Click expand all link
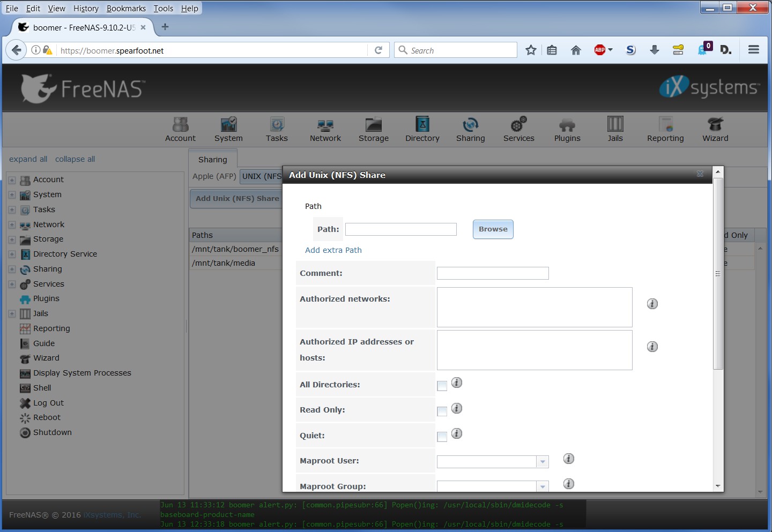Screen dimensions: 772x532 click(28, 159)
